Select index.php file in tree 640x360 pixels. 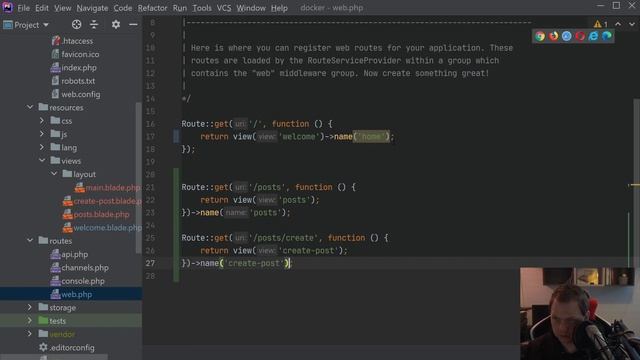coord(74,68)
